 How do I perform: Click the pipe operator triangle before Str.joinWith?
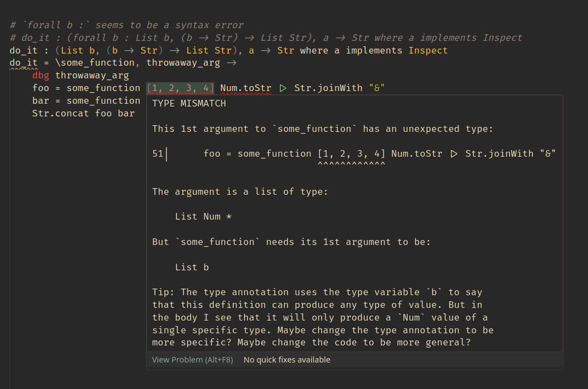(283, 88)
